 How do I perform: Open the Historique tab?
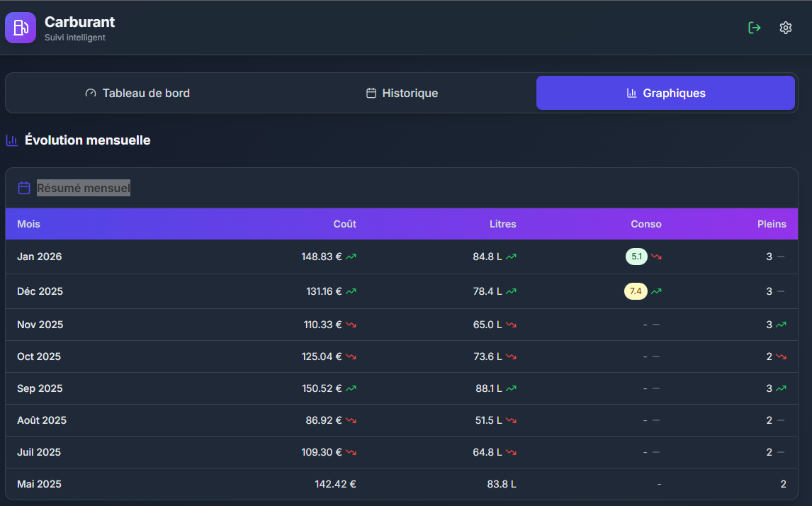point(402,93)
